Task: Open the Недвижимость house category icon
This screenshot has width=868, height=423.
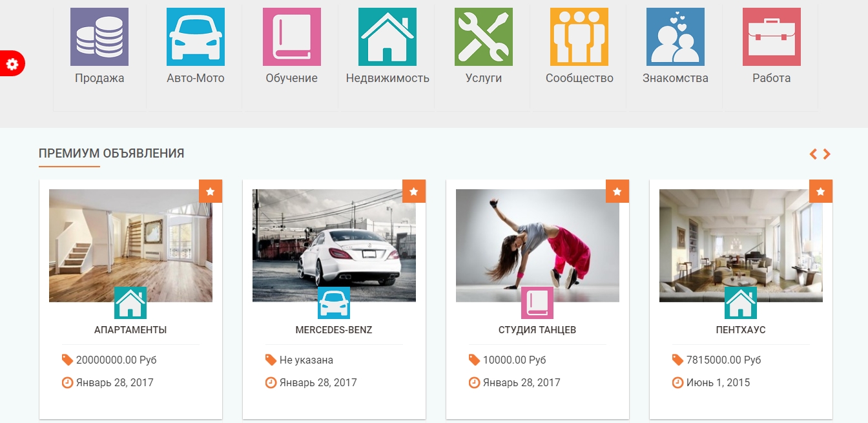Action: [x=387, y=37]
